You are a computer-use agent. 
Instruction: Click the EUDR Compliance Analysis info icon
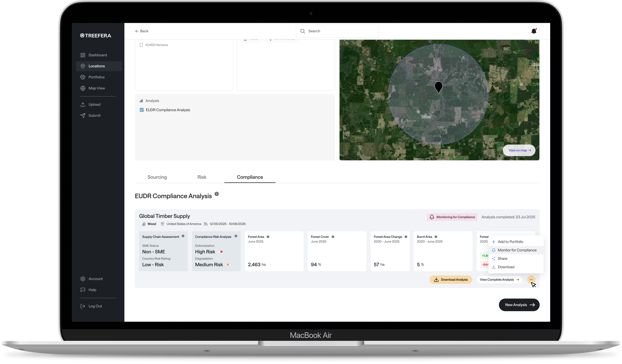point(216,194)
